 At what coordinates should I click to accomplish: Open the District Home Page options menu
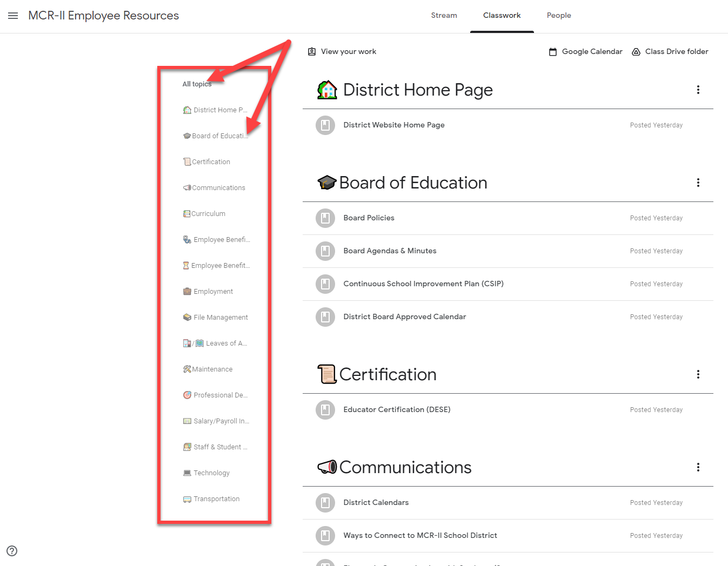(x=698, y=90)
